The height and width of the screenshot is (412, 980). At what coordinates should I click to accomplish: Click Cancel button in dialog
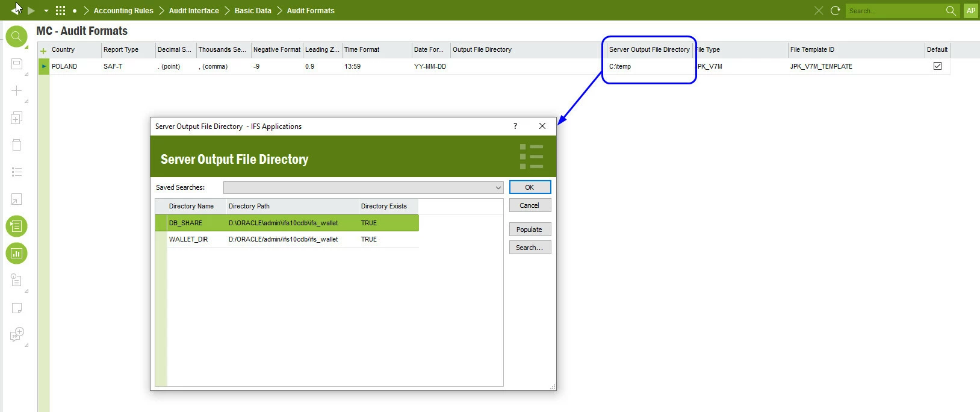coord(530,205)
